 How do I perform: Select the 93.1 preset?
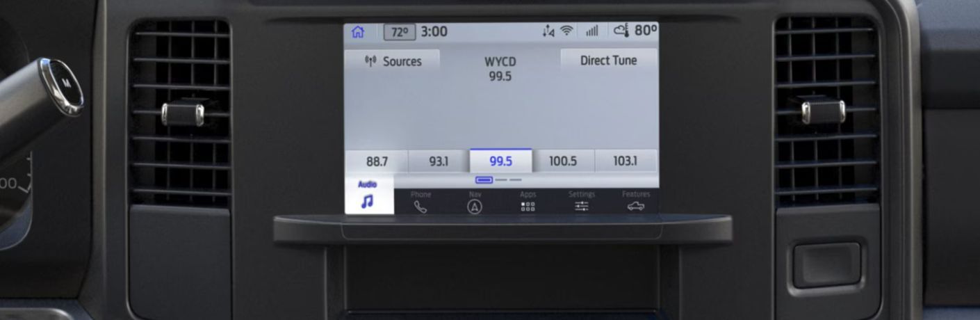click(439, 161)
